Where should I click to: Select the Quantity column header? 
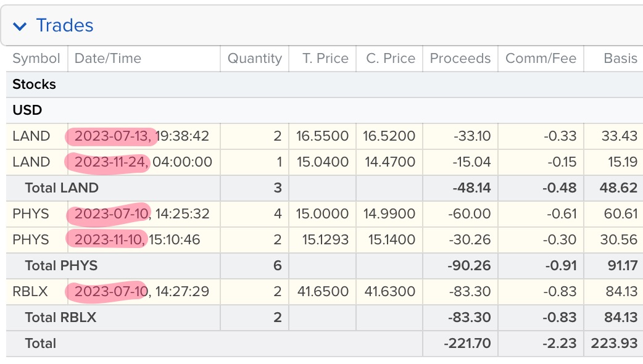(x=255, y=58)
